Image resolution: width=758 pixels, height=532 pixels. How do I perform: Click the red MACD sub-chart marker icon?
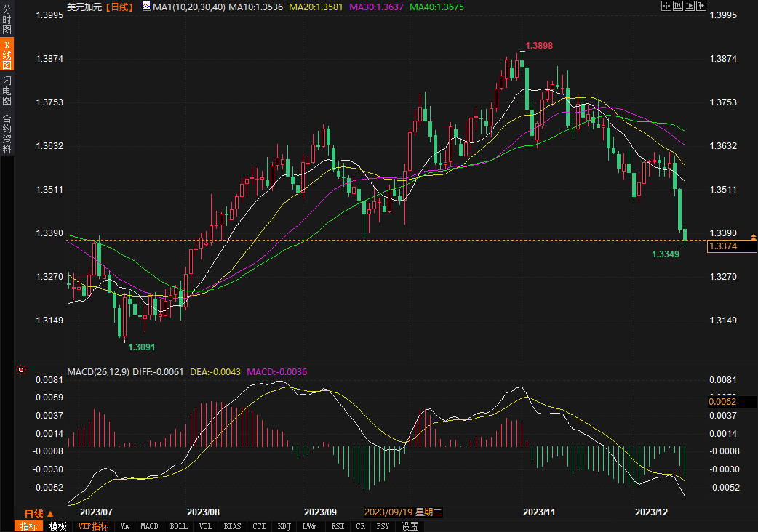click(21, 370)
